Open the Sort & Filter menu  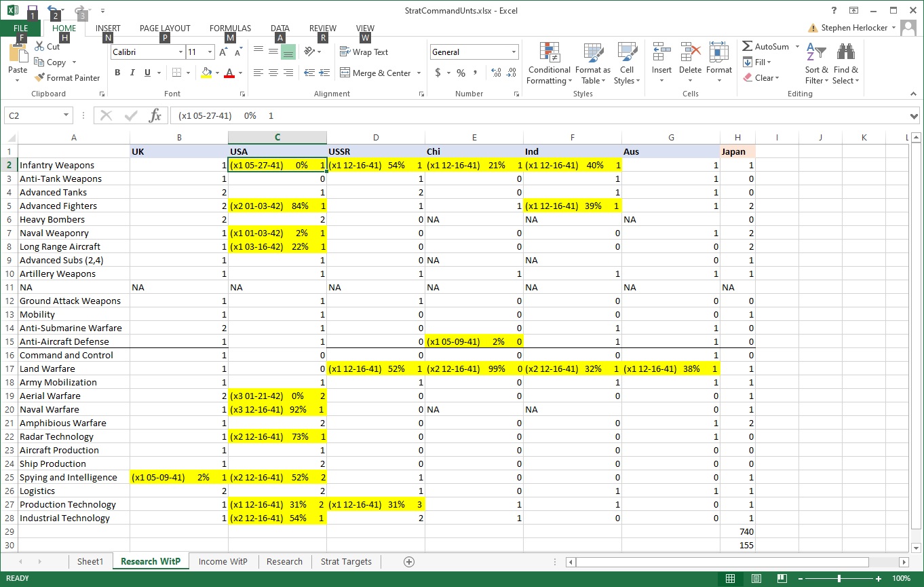[817, 64]
